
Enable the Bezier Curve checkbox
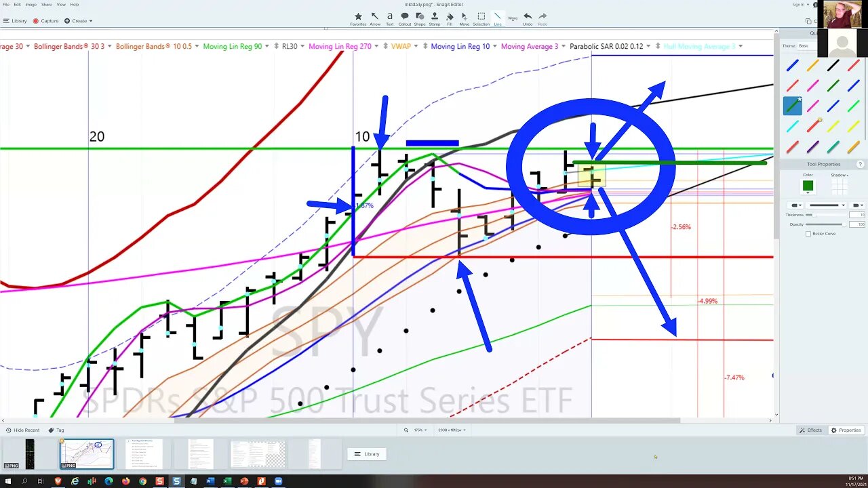point(808,234)
